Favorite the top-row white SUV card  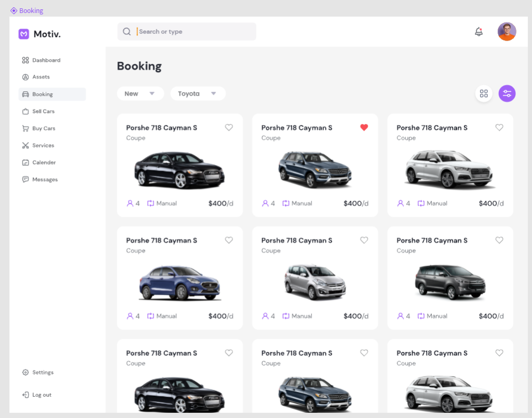coord(499,128)
